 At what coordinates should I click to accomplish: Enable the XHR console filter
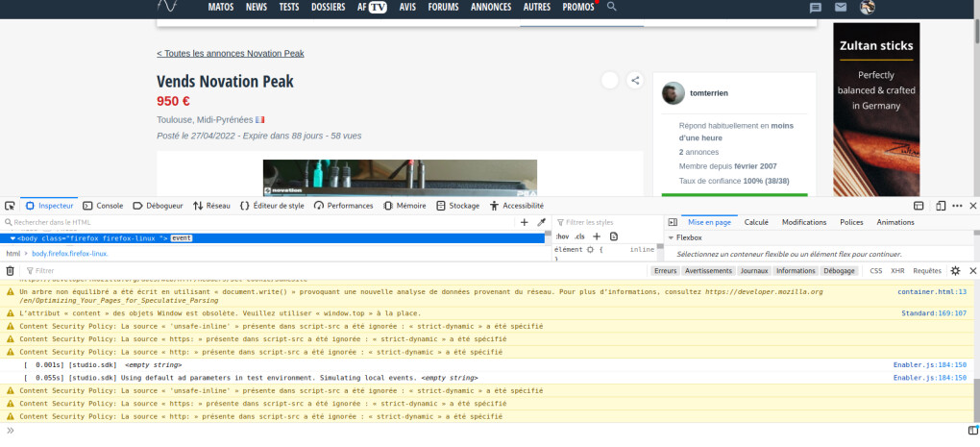click(x=897, y=271)
